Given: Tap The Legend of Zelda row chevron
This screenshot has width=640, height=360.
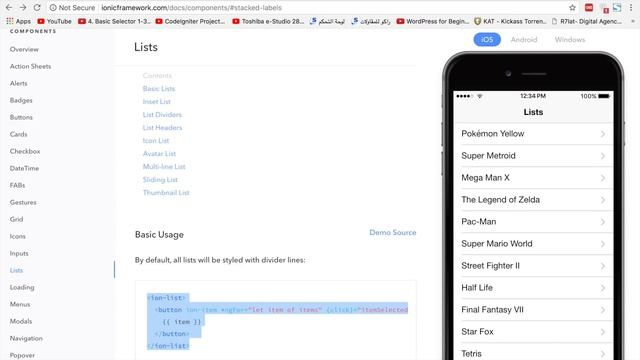Looking at the screenshot, I should (x=602, y=200).
